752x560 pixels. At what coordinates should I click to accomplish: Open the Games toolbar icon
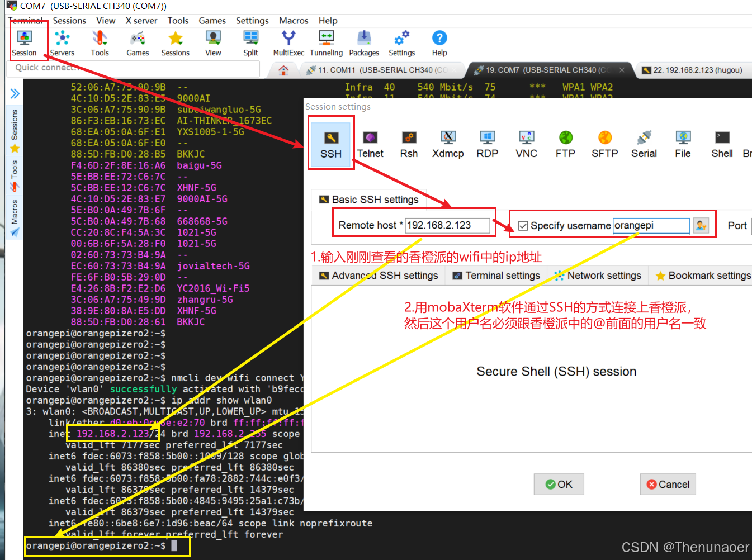point(138,43)
